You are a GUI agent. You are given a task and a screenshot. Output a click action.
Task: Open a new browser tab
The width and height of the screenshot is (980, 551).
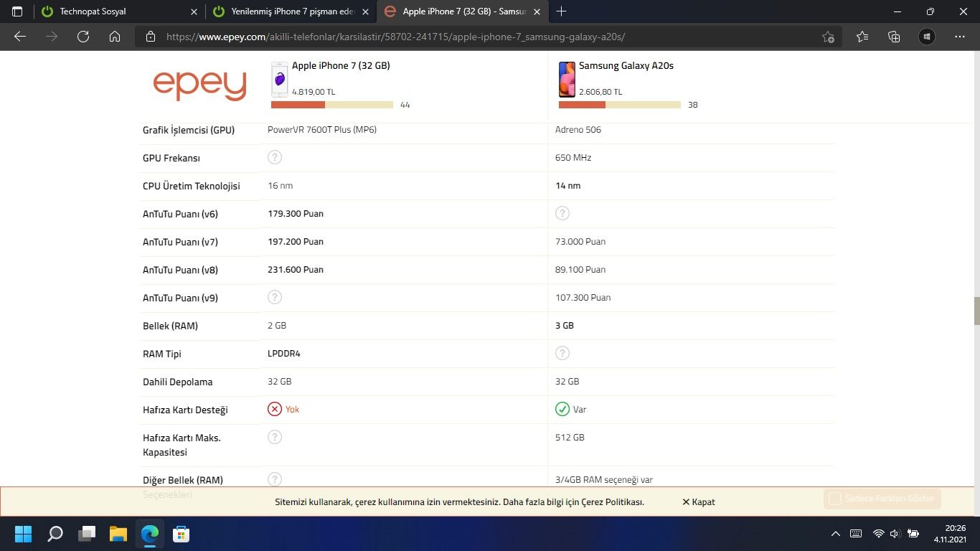tap(561, 11)
